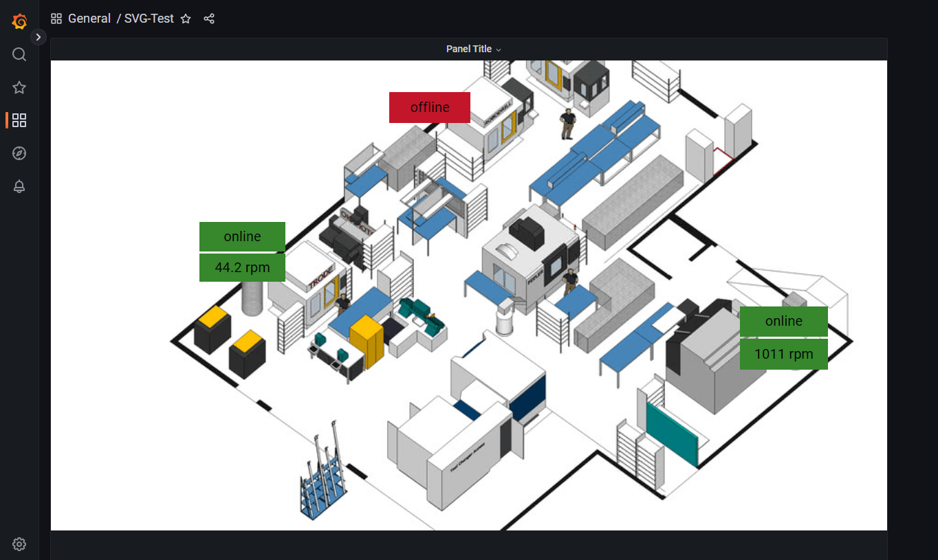Open Explore via the compass icon
This screenshot has height=560, width=938.
click(19, 153)
